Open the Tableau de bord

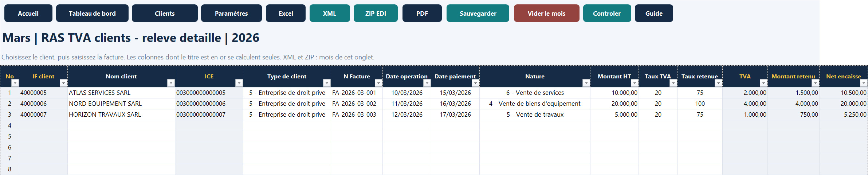pos(92,13)
